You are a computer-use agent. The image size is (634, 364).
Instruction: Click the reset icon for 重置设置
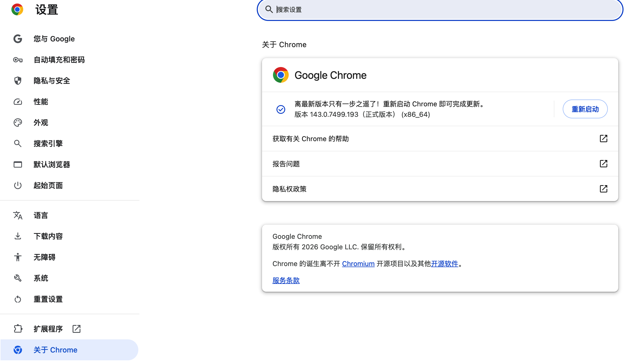tap(18, 299)
